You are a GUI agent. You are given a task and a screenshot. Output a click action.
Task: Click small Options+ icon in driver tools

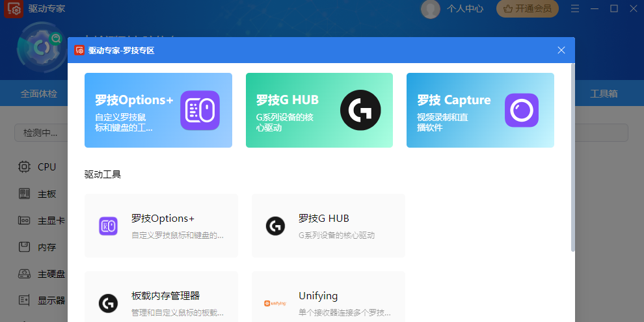tap(109, 226)
